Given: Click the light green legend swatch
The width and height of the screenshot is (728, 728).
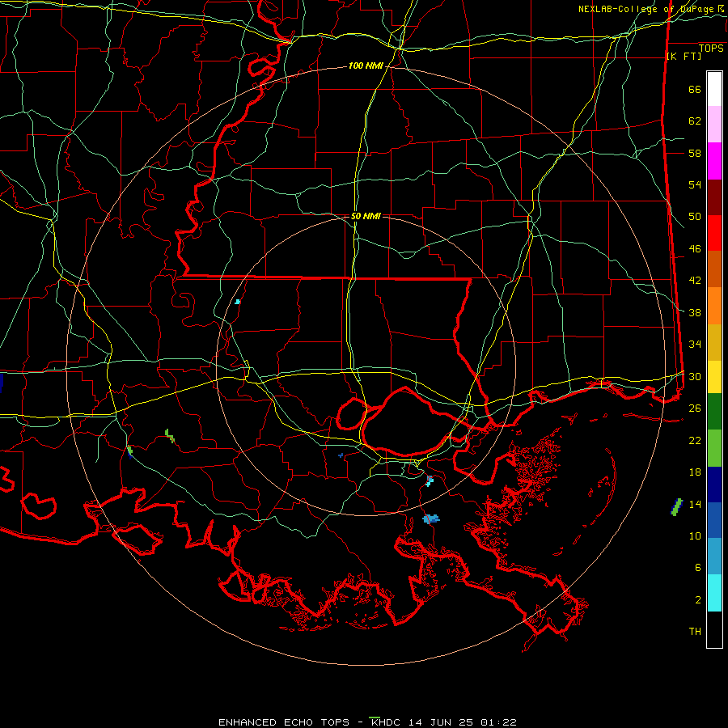Looking at the screenshot, I should tap(714, 448).
